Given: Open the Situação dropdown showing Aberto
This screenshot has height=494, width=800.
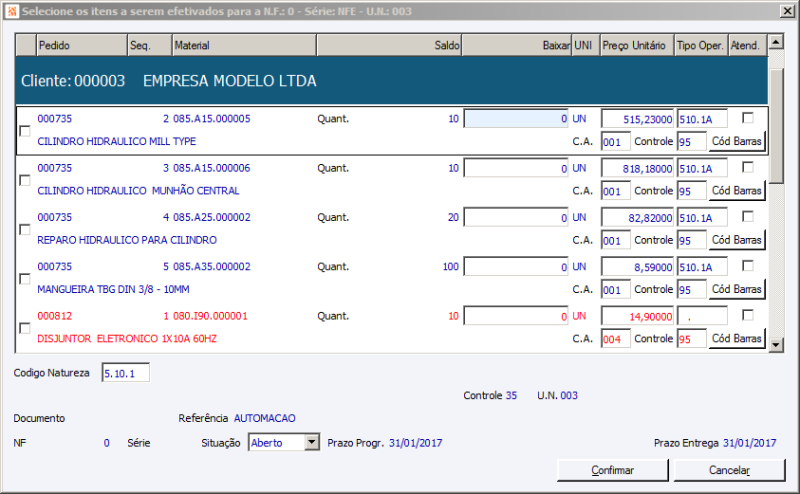Looking at the screenshot, I should (312, 442).
